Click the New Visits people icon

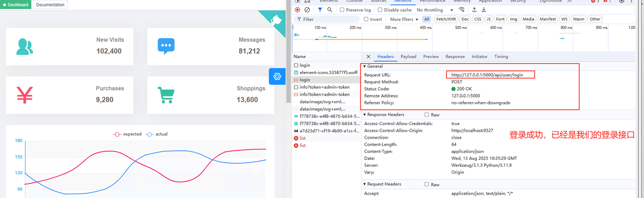(x=25, y=46)
